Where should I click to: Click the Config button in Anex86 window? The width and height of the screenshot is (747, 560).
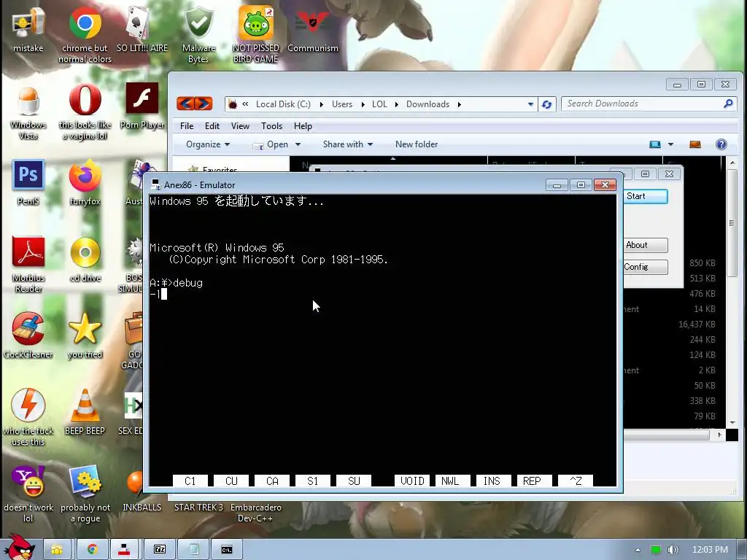point(646,267)
